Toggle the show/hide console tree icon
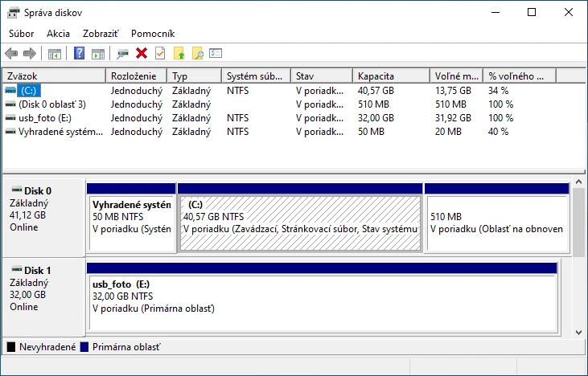 pos(55,54)
